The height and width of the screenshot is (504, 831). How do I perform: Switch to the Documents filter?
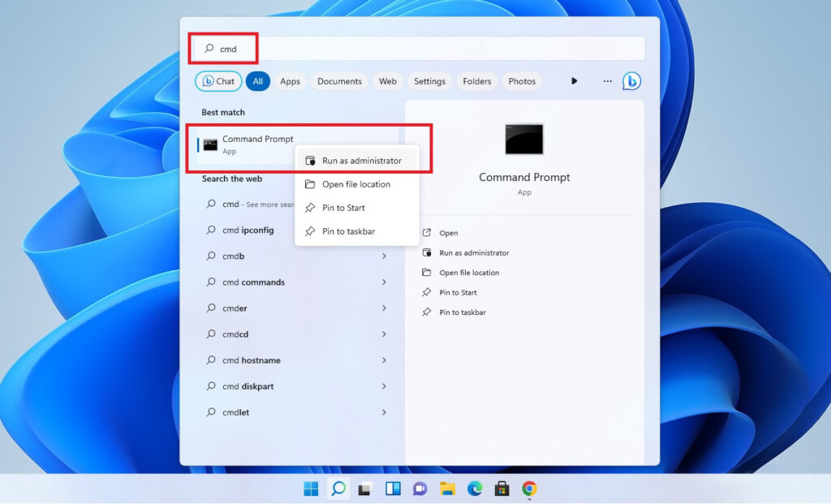339,81
